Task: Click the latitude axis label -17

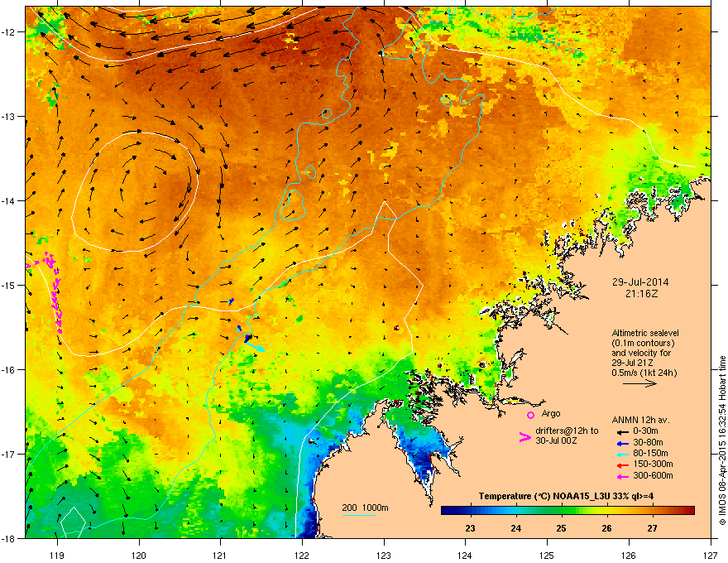Action: (8, 455)
